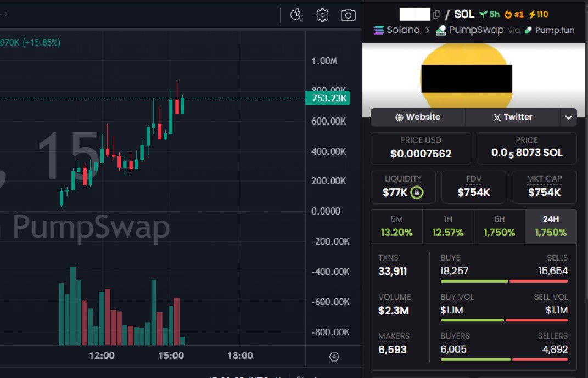Click the buys versus sells ratio bar
The width and height of the screenshot is (588, 378).
click(x=505, y=281)
